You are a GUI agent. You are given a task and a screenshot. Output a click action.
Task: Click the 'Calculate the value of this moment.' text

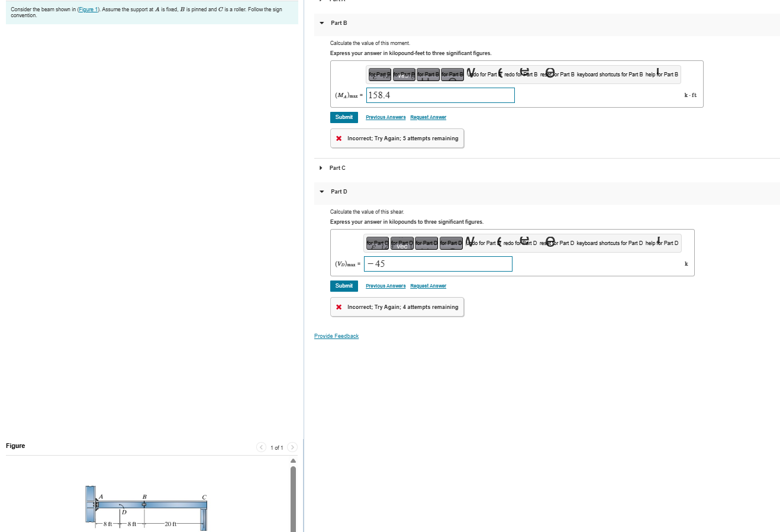tap(370, 43)
